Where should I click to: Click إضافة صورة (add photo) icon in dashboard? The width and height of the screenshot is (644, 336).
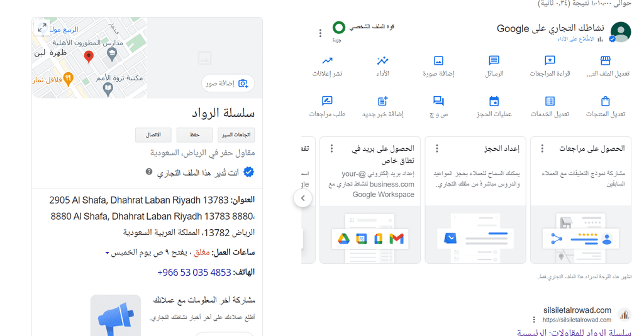pos(438,61)
